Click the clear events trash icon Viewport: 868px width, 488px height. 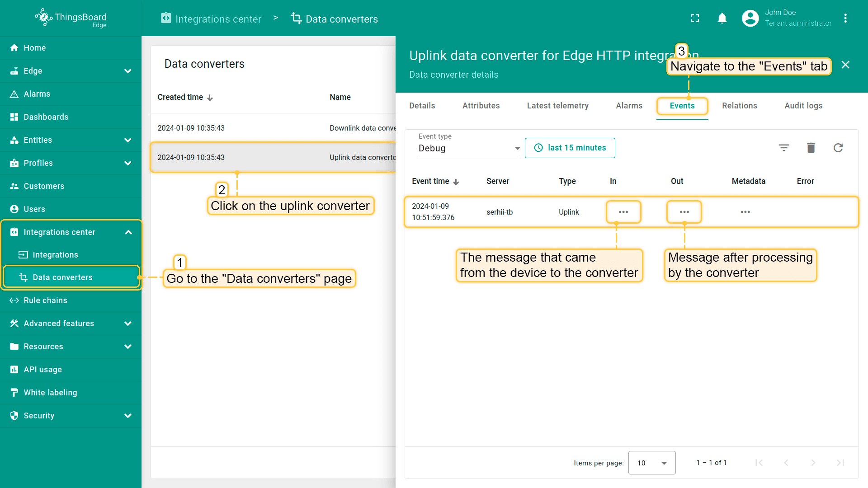(811, 148)
